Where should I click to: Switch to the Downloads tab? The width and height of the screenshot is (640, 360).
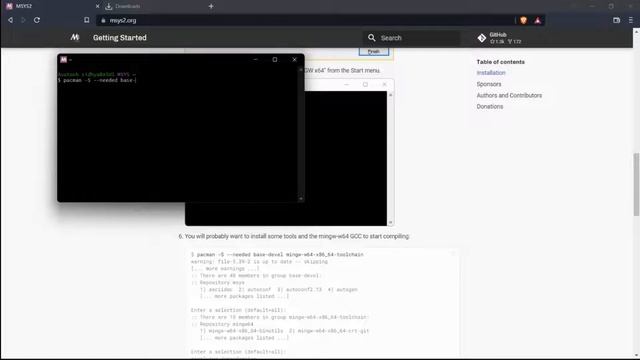128,6
